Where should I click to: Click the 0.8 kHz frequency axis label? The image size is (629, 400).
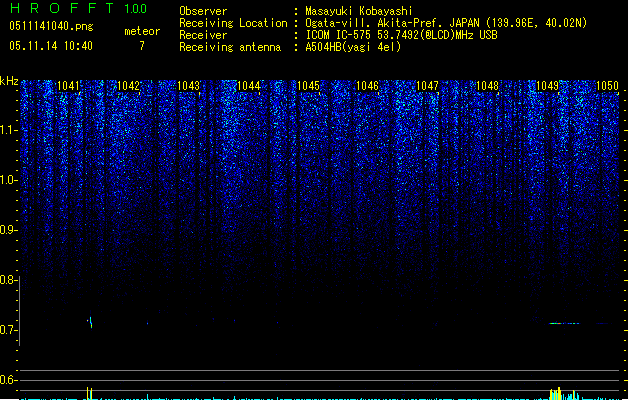(9, 280)
